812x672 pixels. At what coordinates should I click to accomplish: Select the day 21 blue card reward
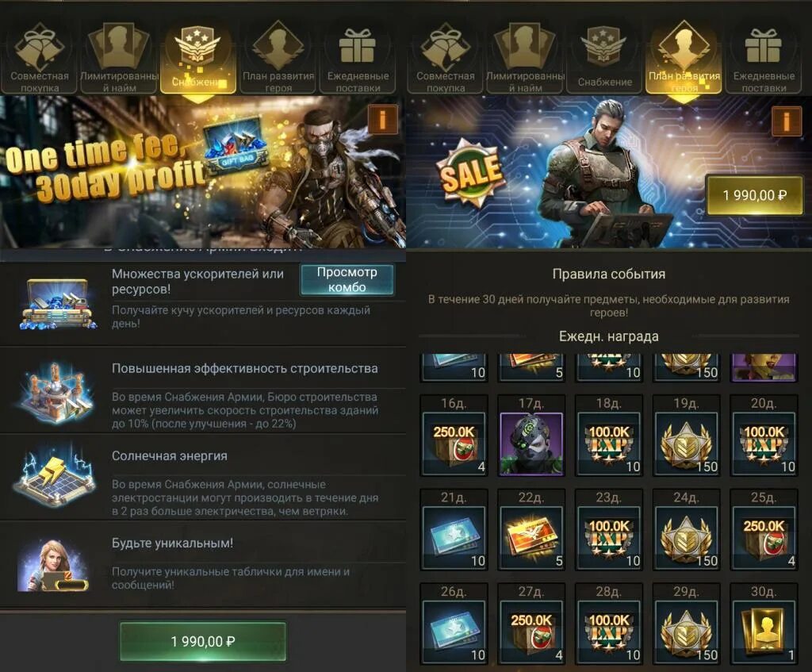tap(454, 538)
